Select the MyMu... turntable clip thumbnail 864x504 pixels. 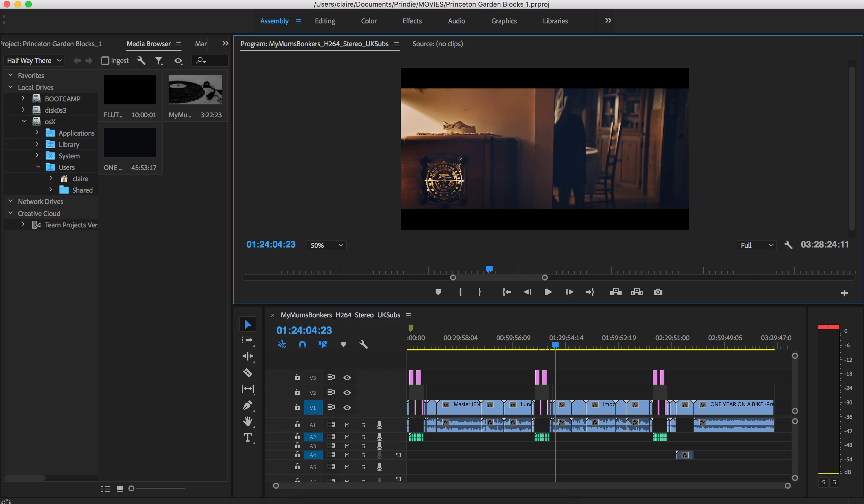pos(195,90)
